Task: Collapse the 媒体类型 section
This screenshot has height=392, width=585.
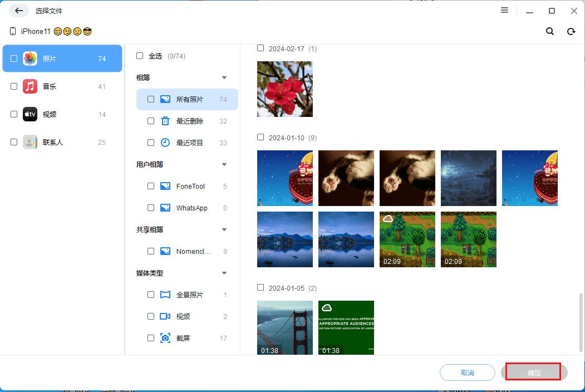Action: tap(224, 273)
